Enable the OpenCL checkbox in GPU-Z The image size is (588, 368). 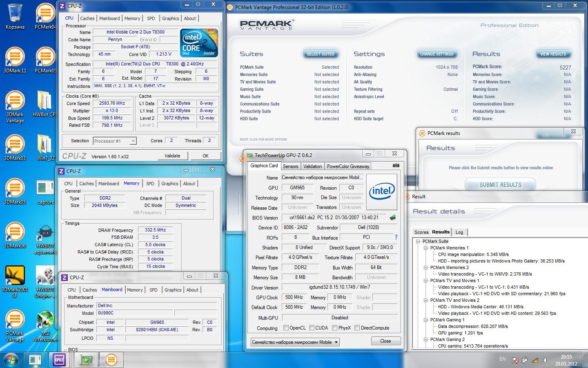(286, 328)
